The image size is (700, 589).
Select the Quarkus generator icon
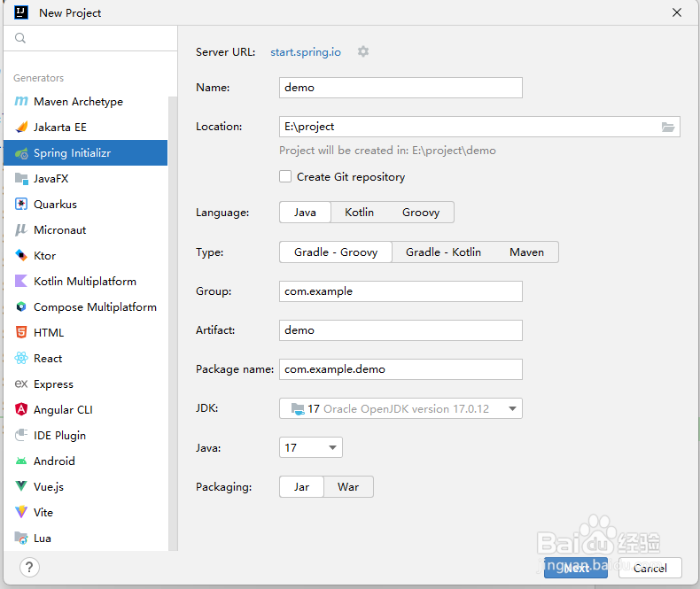(21, 205)
